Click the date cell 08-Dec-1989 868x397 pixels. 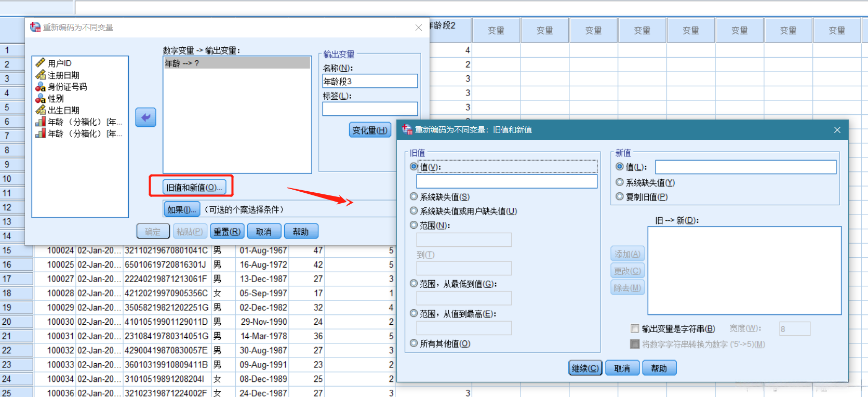pos(263,379)
